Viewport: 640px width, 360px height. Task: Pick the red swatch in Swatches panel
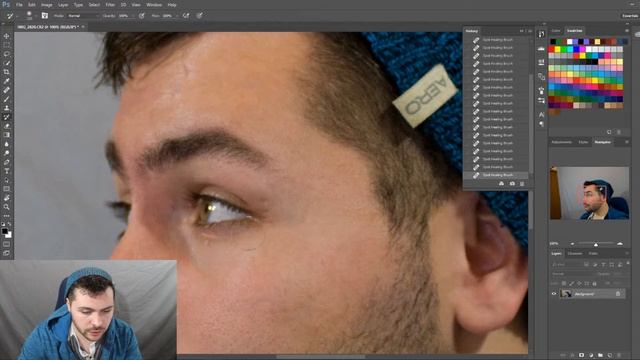click(x=552, y=49)
